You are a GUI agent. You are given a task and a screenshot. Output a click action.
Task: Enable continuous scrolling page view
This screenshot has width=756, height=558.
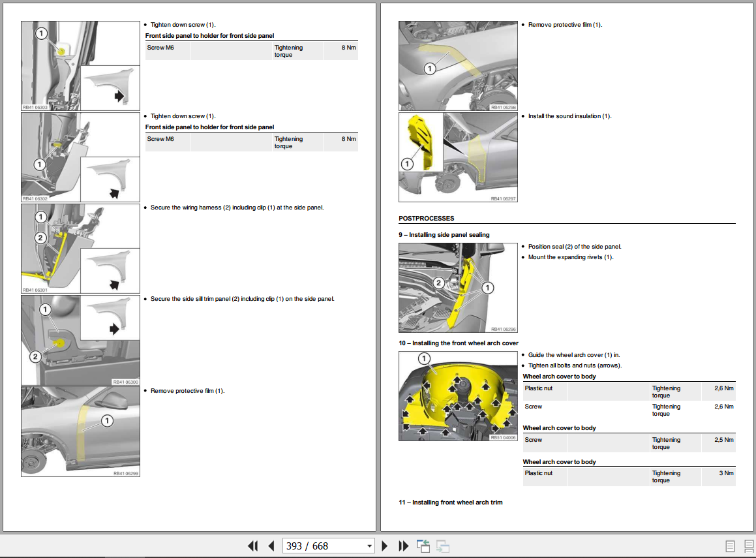click(x=749, y=546)
